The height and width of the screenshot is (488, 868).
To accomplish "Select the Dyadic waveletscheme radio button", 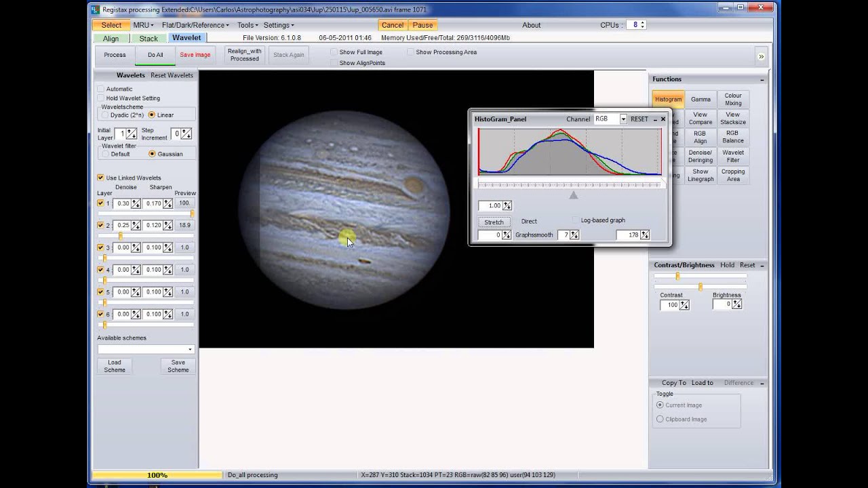I will tap(105, 115).
